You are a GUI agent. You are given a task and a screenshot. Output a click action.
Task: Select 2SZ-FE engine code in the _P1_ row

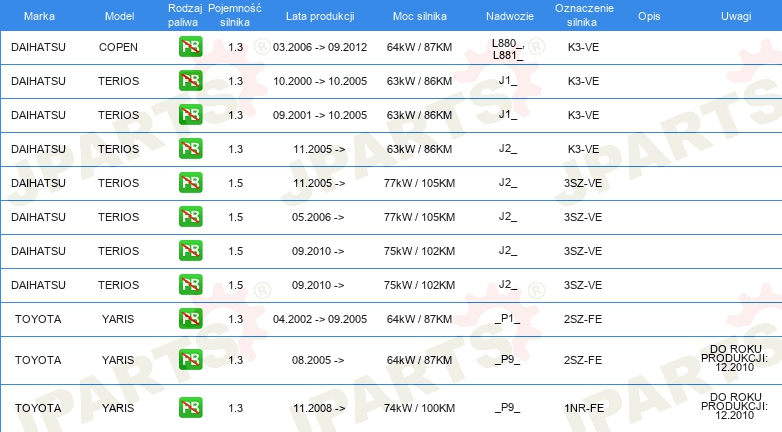pyautogui.click(x=583, y=319)
